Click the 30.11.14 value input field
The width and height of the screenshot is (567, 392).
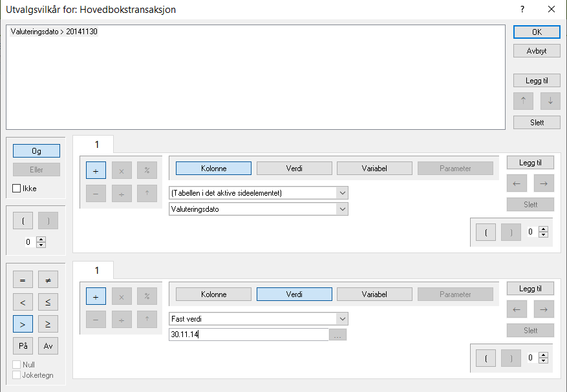248,335
